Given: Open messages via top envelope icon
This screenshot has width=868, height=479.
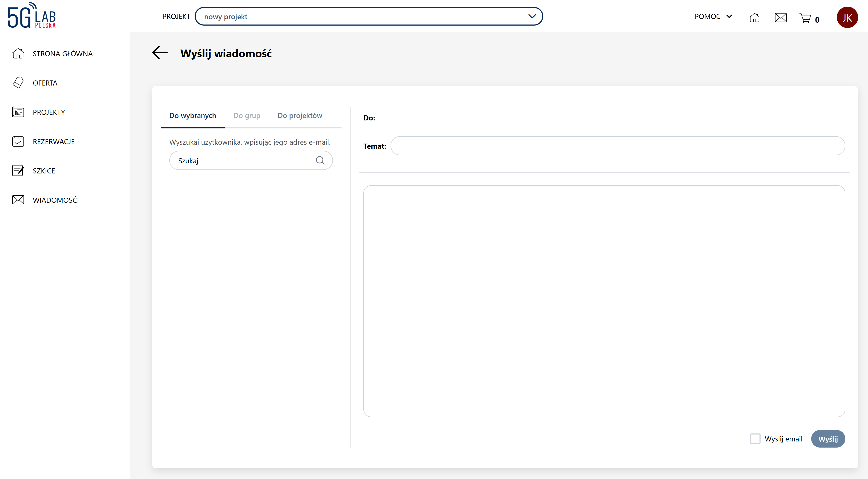Looking at the screenshot, I should [780, 18].
